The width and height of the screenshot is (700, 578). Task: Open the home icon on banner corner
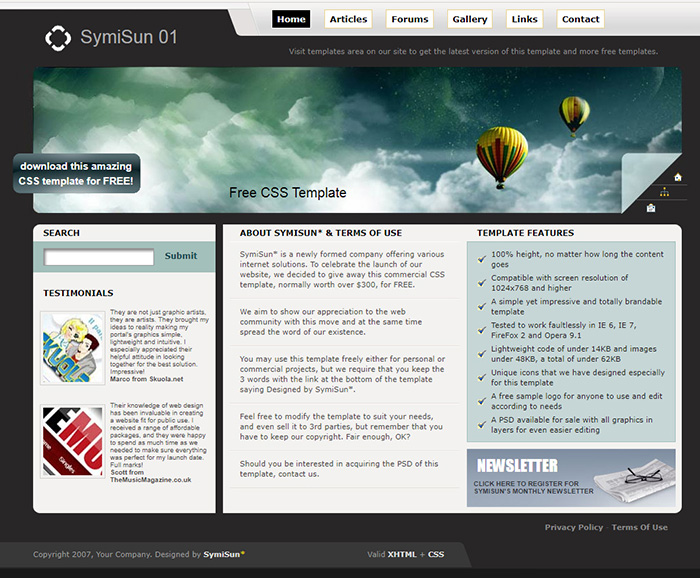(678, 177)
